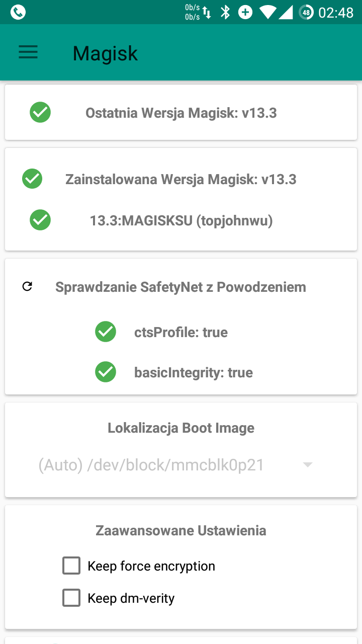
Task: Enable Keep force encryption checkbox
Action: coord(71,566)
